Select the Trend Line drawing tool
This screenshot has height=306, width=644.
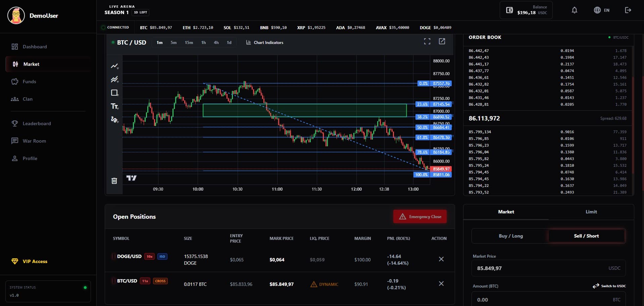click(x=114, y=66)
